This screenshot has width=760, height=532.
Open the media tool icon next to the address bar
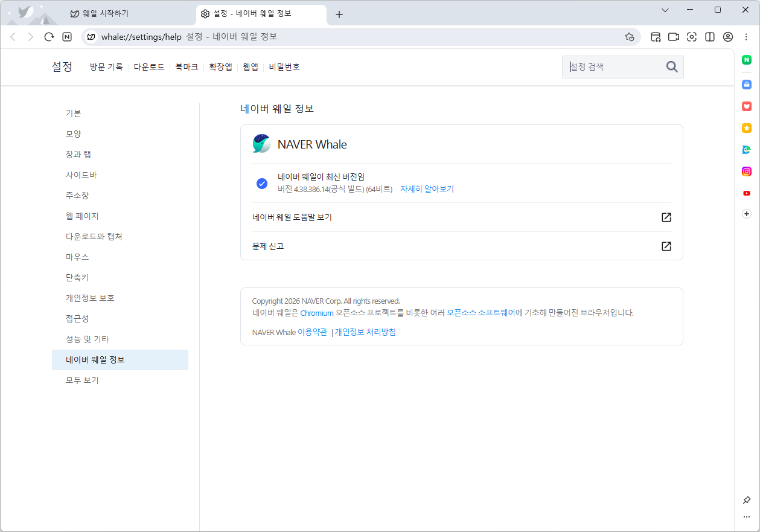[x=656, y=37]
